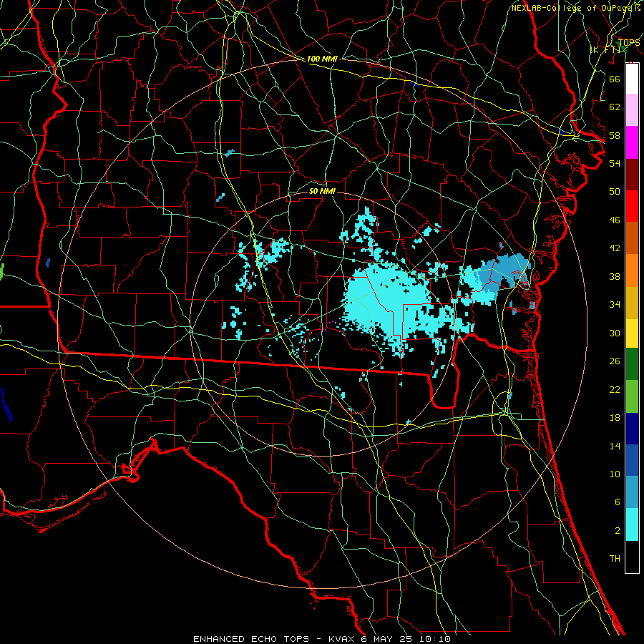Click the TOPS legend heading
Screen dimensions: 644x644
[x=629, y=43]
